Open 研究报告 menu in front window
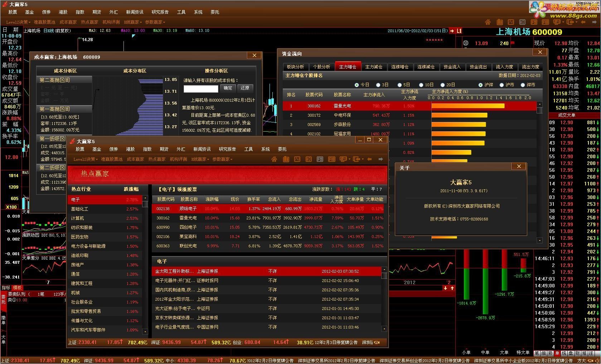This screenshot has height=364, width=601. (x=227, y=149)
